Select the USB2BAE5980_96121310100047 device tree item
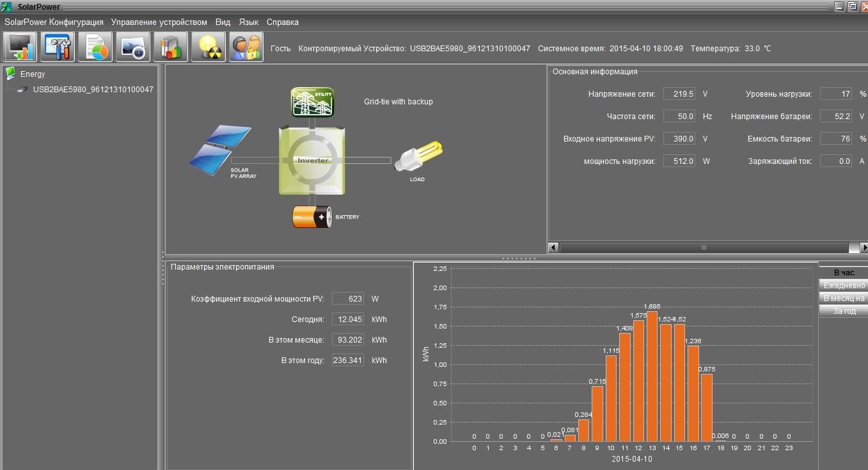 tap(93, 90)
